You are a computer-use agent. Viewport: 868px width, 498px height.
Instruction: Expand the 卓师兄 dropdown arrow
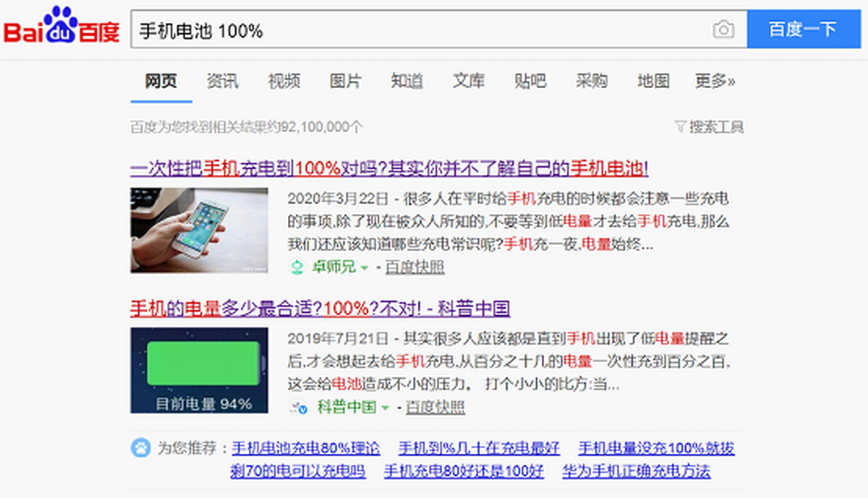(x=364, y=268)
